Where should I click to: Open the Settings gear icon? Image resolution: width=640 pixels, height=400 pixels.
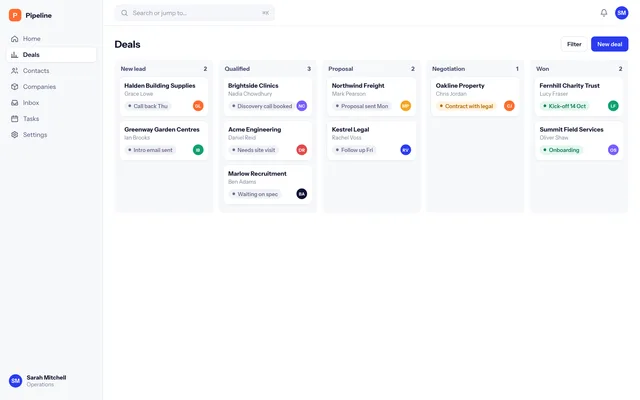point(15,135)
